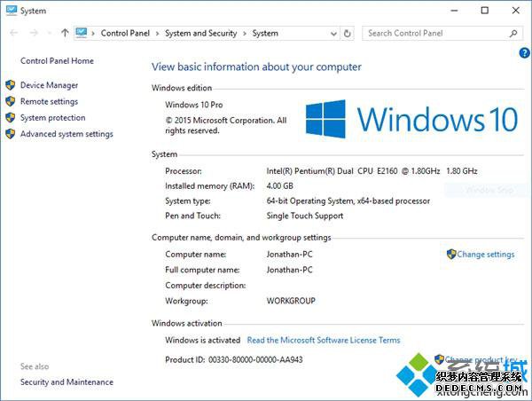Click 'Single Touch Support' value

point(305,216)
